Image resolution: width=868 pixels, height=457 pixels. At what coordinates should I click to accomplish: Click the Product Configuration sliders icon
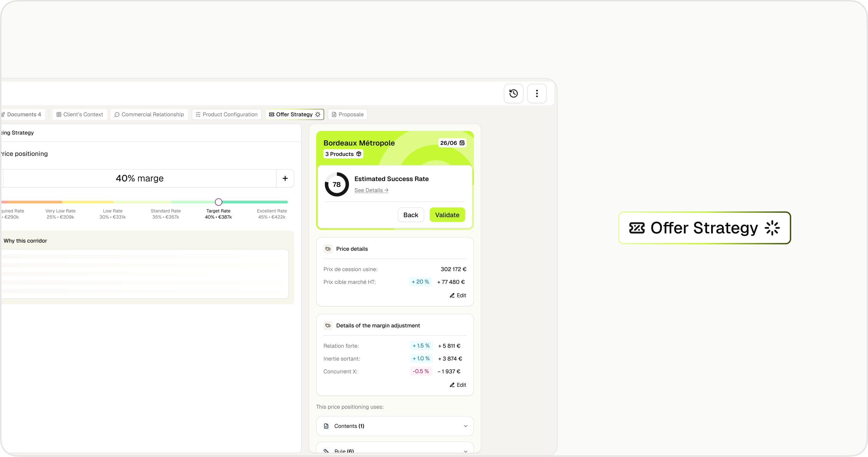198,115
